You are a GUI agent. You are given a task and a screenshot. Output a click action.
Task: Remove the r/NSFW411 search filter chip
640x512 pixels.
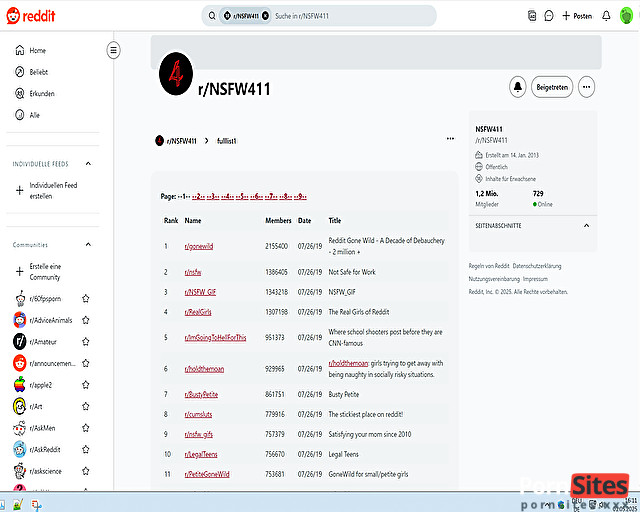pos(265,16)
